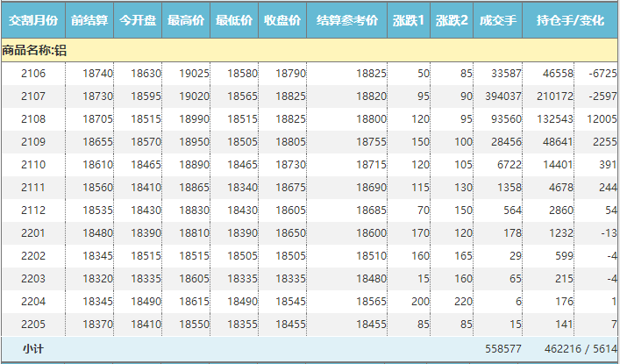
Task: Select contract month cell 2205
Action: pyautogui.click(x=33, y=324)
